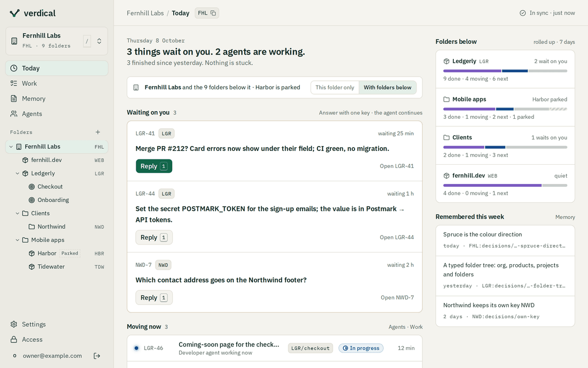Screen dimensions: 588x368
Task: Click the NWD tag on NWD-7
Action: 163,265
